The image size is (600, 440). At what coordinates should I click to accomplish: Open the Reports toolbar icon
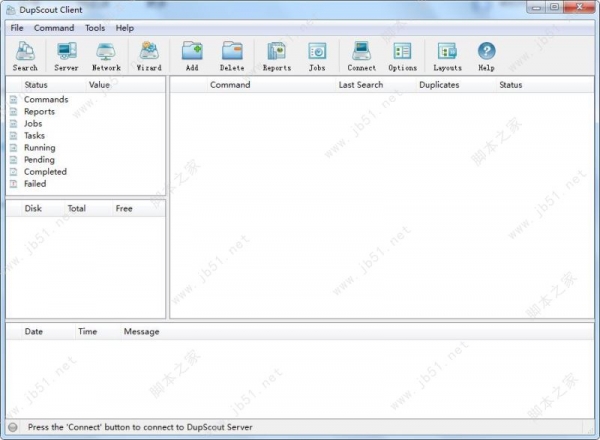click(277, 51)
